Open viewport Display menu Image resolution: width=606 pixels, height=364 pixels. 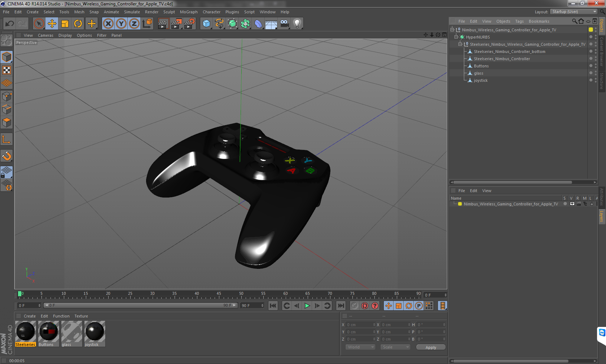[x=65, y=35]
